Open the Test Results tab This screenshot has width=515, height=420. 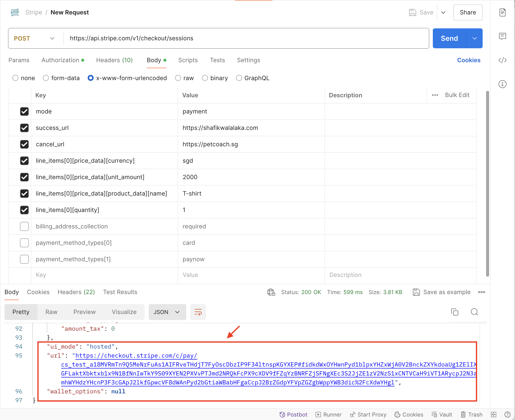click(120, 292)
